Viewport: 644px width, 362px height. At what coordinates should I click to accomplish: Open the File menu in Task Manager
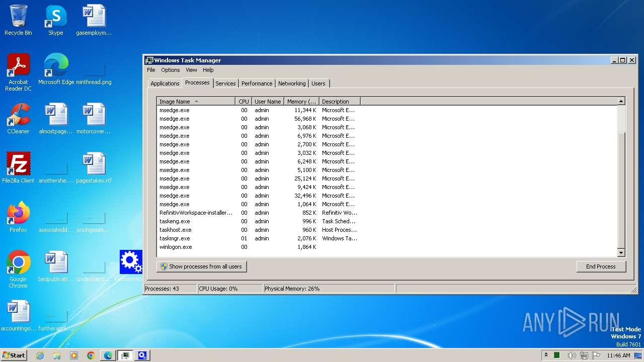click(151, 70)
